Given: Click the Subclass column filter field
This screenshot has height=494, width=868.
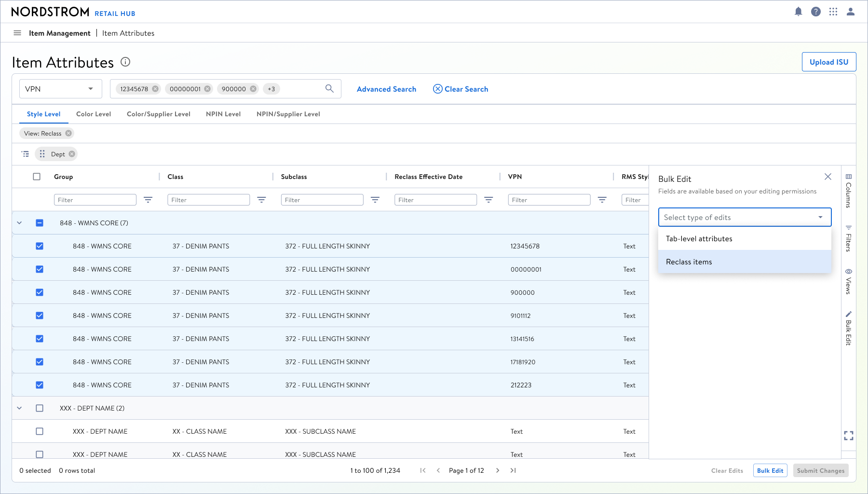Looking at the screenshot, I should (322, 200).
